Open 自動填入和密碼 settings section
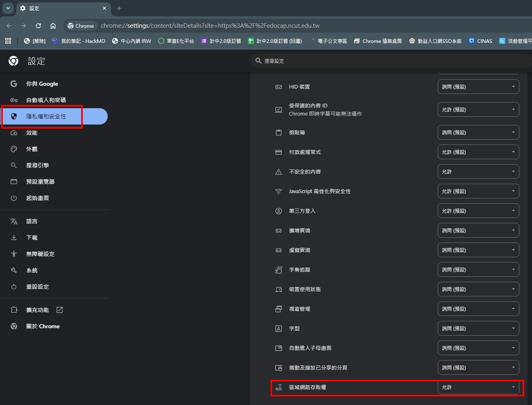 pos(46,100)
